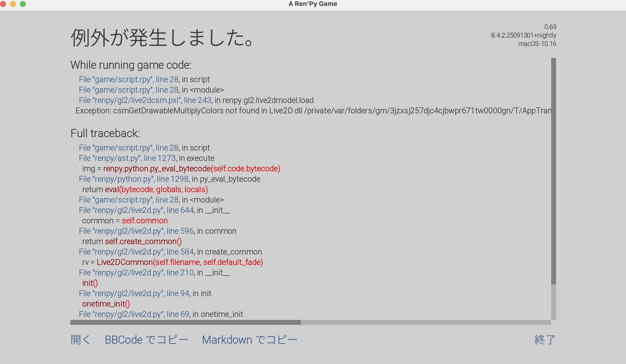Open the live2d.py line 596 link

(136, 231)
